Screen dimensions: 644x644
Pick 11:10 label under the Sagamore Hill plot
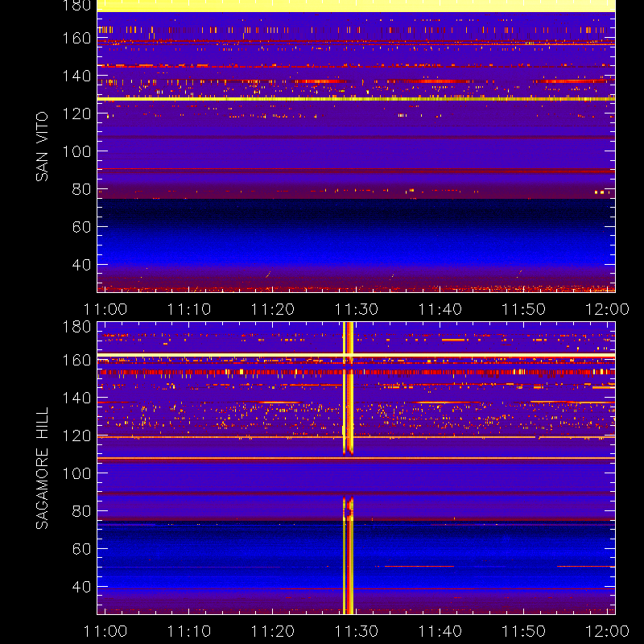coord(189,631)
